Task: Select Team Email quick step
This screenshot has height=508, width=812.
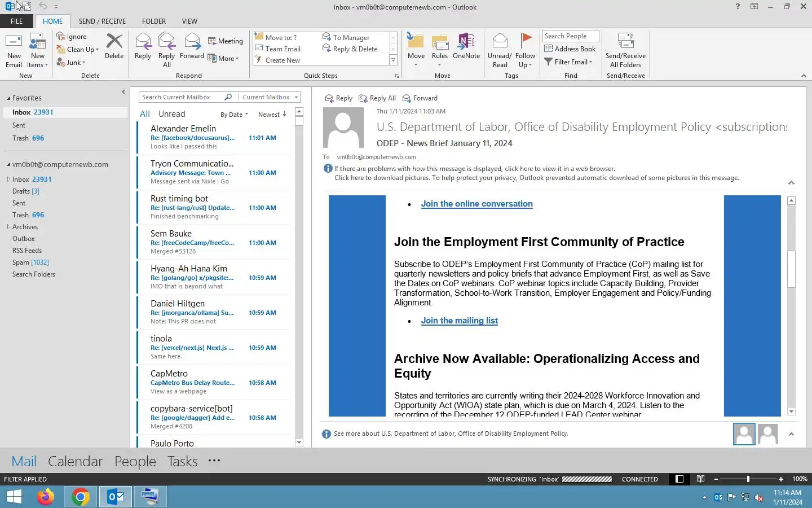Action: tap(283, 49)
